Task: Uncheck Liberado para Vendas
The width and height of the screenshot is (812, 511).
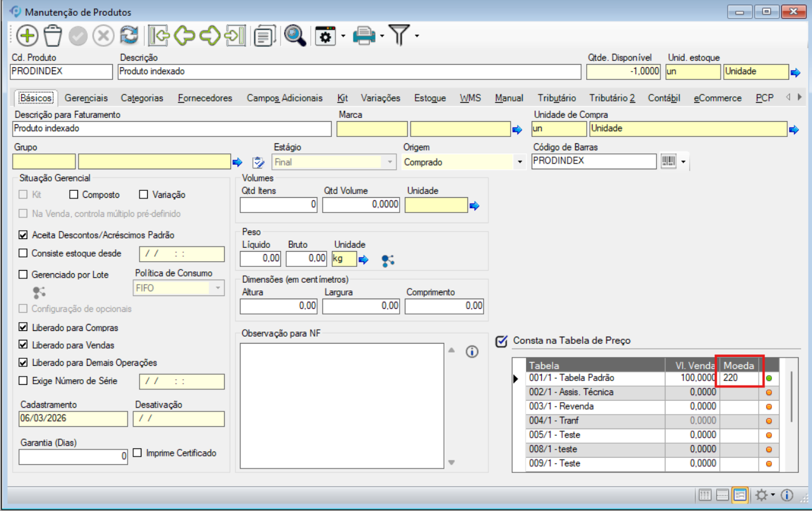Action: [x=23, y=345]
